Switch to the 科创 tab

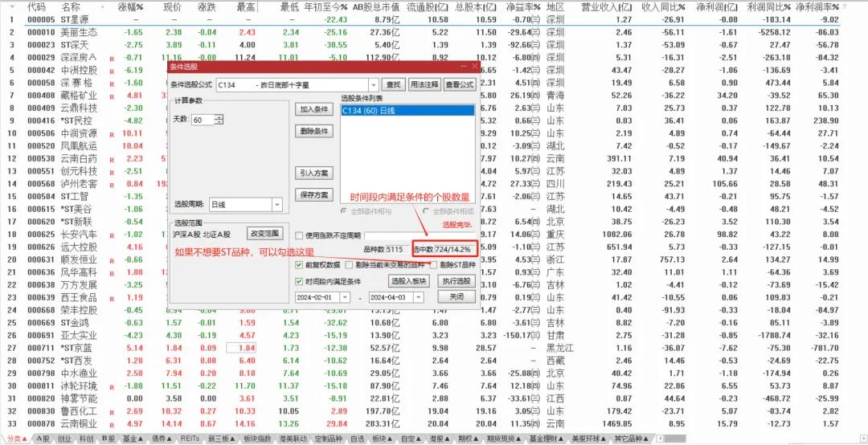(x=86, y=439)
